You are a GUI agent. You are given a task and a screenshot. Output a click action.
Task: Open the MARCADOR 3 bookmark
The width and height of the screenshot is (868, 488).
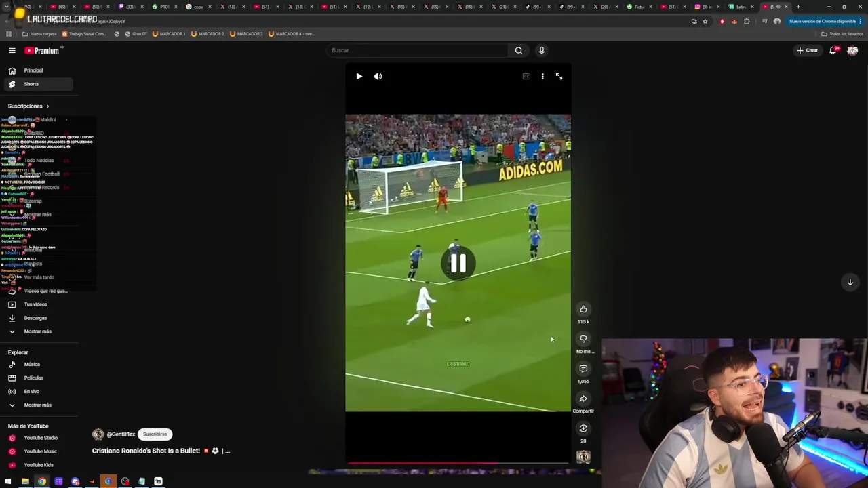coord(246,34)
